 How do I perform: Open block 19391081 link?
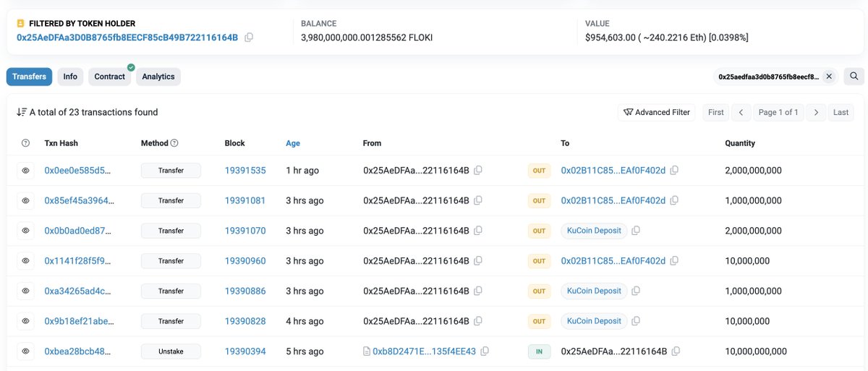(245, 200)
